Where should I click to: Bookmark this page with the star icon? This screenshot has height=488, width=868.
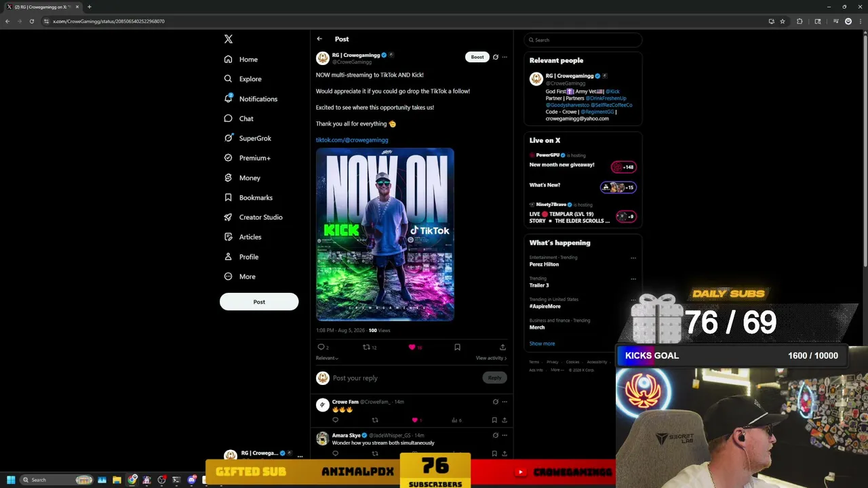(783, 22)
